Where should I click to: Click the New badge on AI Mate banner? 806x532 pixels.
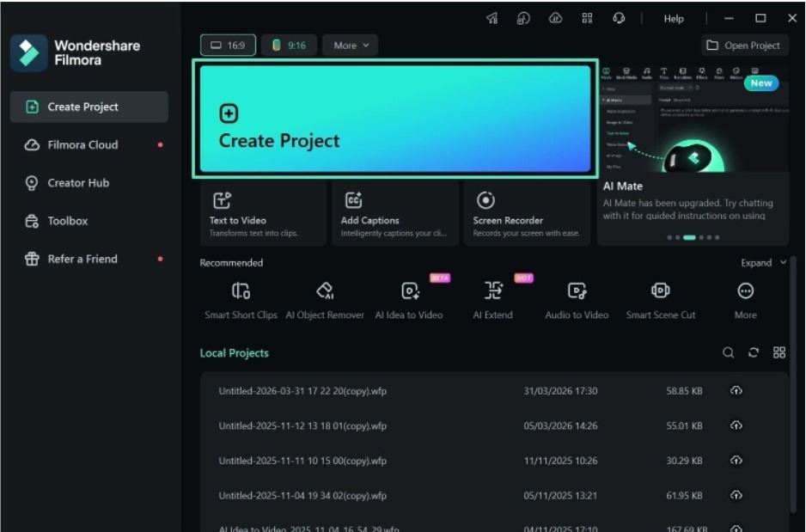pyautogui.click(x=761, y=83)
